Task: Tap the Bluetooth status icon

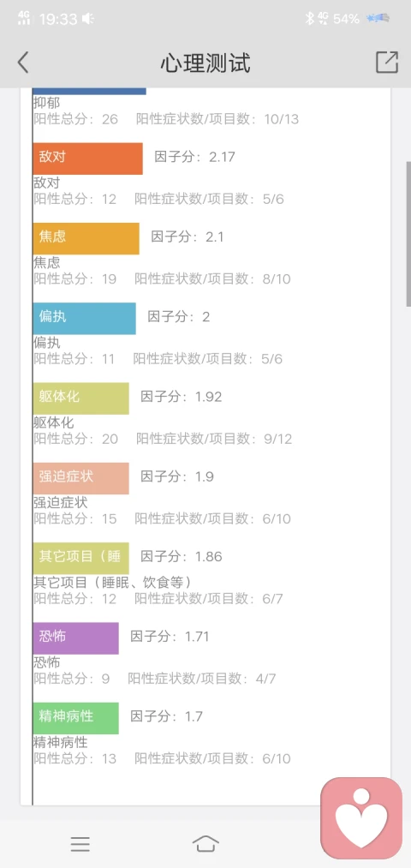Action: [x=310, y=18]
